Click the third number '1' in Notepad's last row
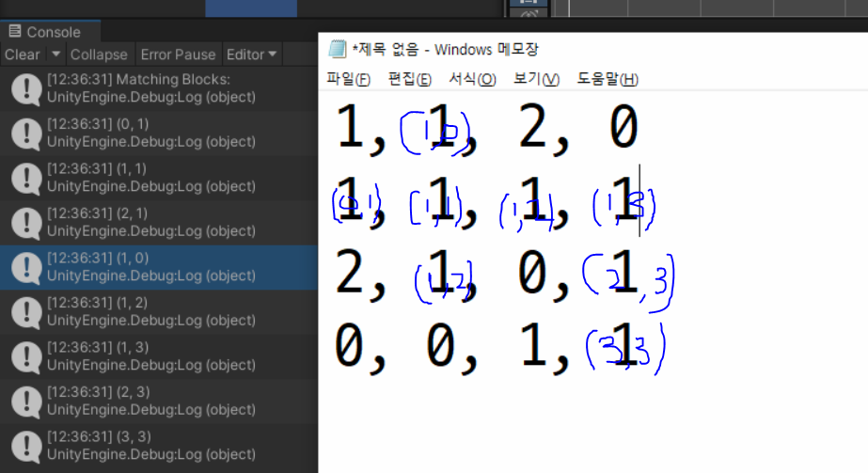The height and width of the screenshot is (473, 868). pyautogui.click(x=533, y=346)
